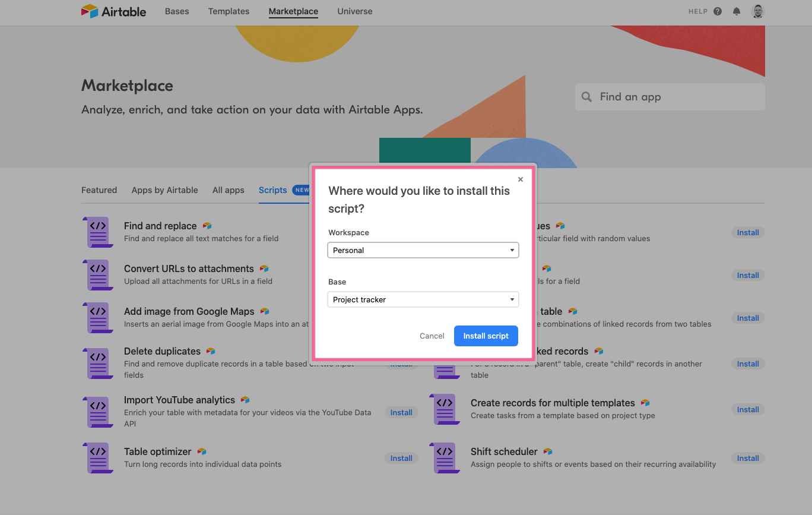
Task: Open the help question mark icon
Action: 718,11
